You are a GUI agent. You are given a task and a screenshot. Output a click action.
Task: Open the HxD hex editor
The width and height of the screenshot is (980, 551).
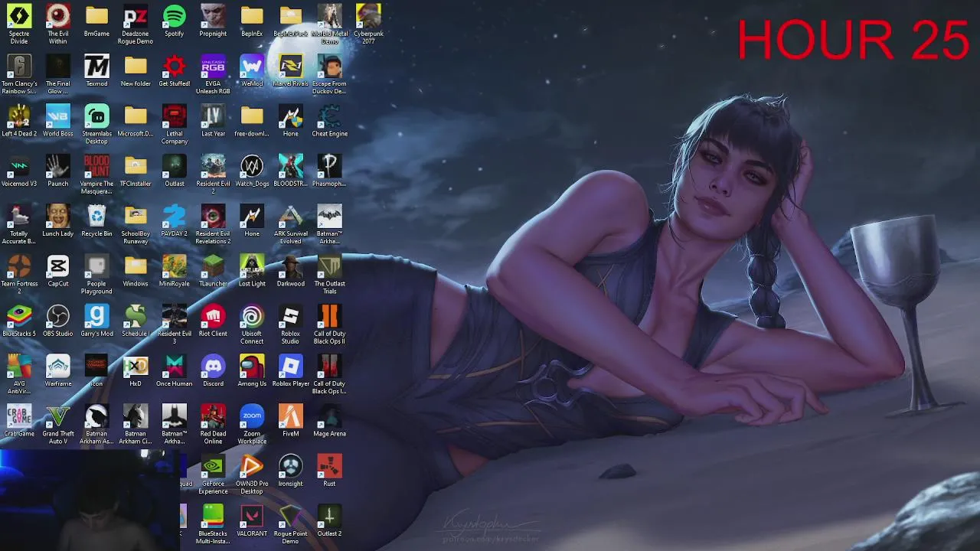click(x=136, y=367)
